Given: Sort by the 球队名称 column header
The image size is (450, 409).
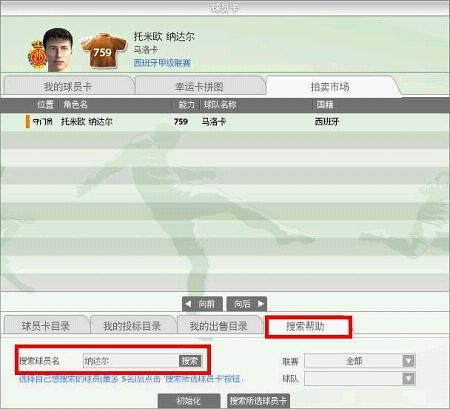Looking at the screenshot, I should point(220,105).
